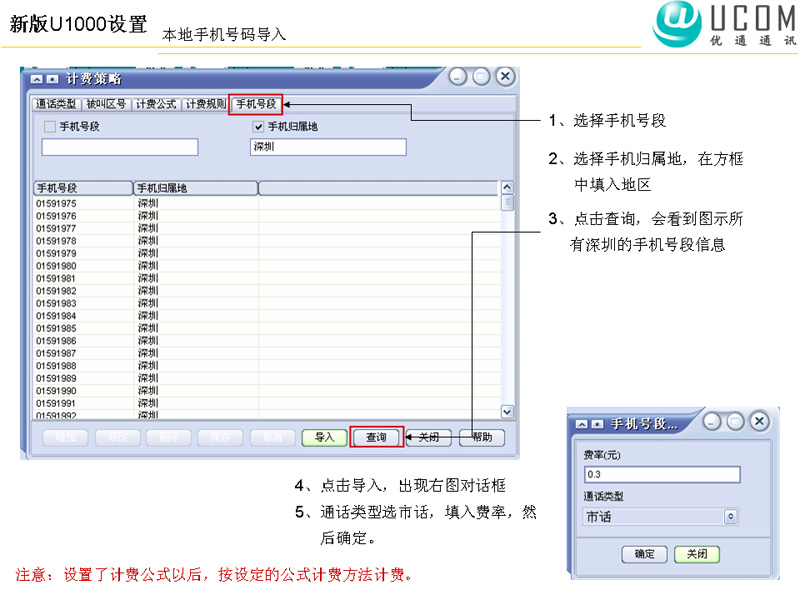Close the 手机号段 dialog with X

click(x=759, y=422)
